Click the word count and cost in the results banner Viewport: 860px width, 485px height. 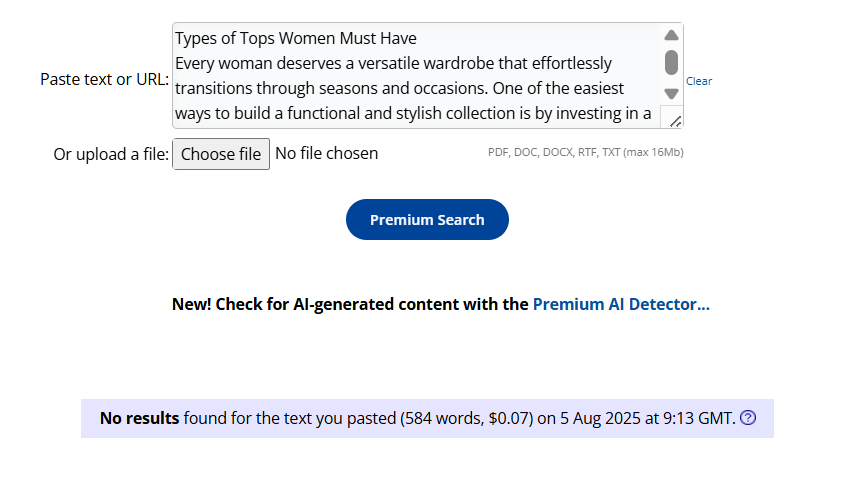[x=467, y=418]
